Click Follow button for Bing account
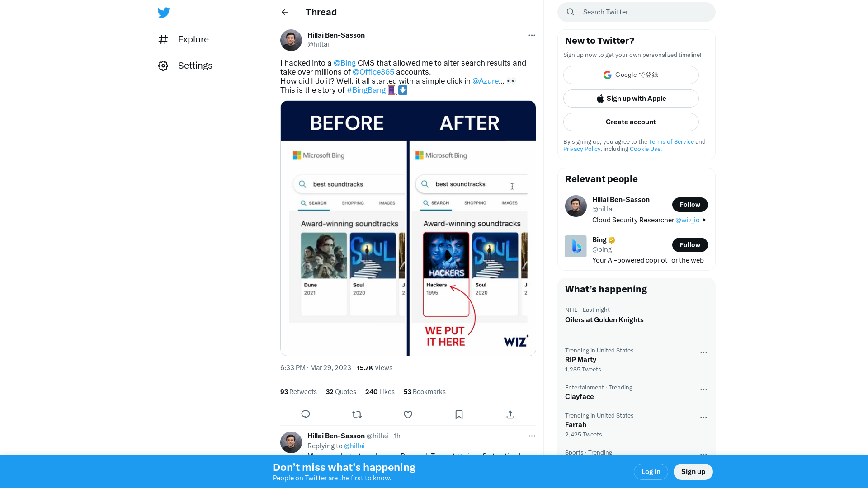Image resolution: width=868 pixels, height=488 pixels. pyautogui.click(x=690, y=245)
